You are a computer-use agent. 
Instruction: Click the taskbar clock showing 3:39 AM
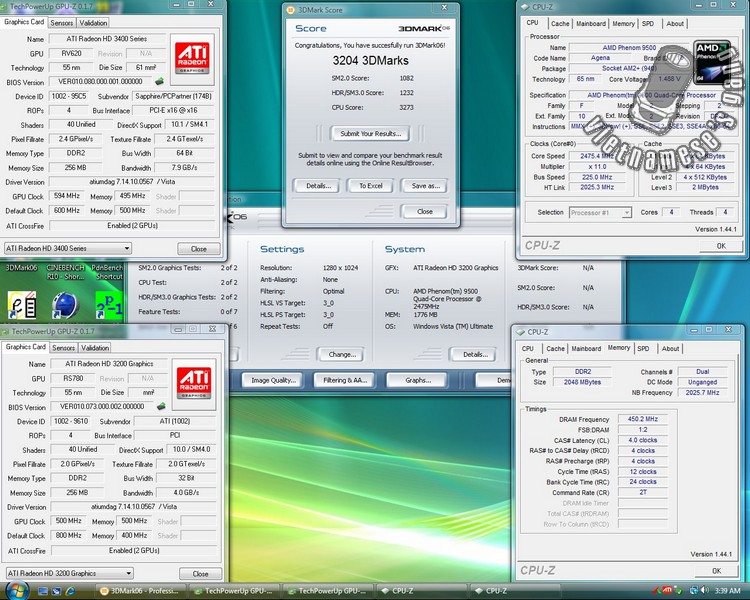point(727,591)
